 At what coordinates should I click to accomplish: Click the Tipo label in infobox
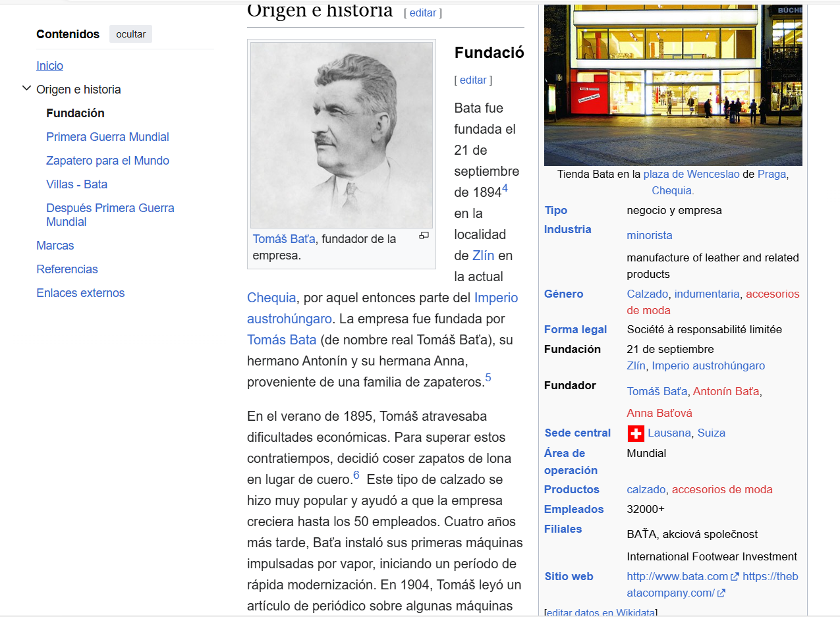555,211
